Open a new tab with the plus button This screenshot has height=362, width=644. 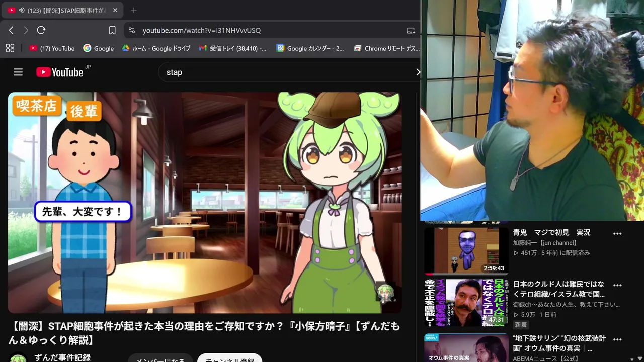(134, 10)
